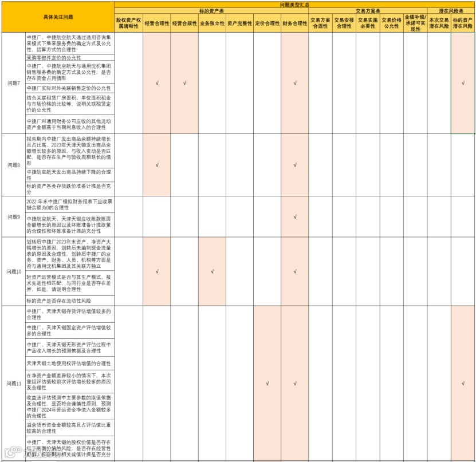This screenshot has height=462, width=476.
Task: Select the cell about 本次重组评估值较前次评估增长较多
Action: [x=70, y=382]
